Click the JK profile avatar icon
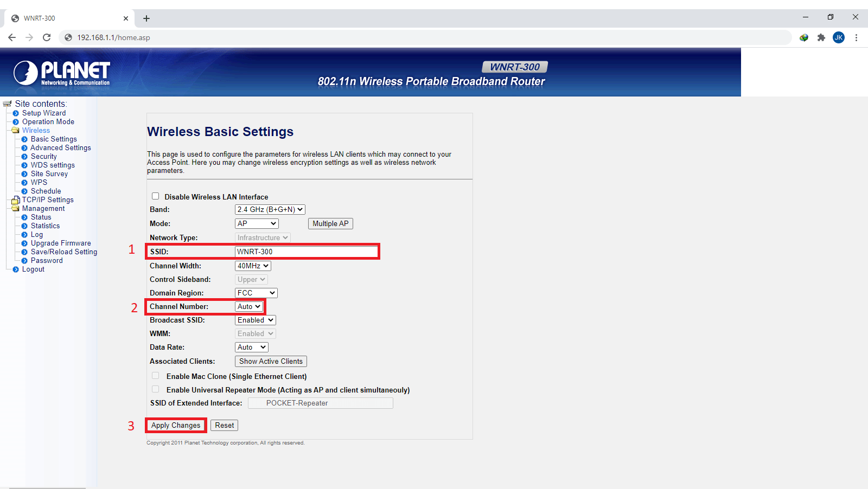Image resolution: width=868 pixels, height=489 pixels. click(839, 37)
